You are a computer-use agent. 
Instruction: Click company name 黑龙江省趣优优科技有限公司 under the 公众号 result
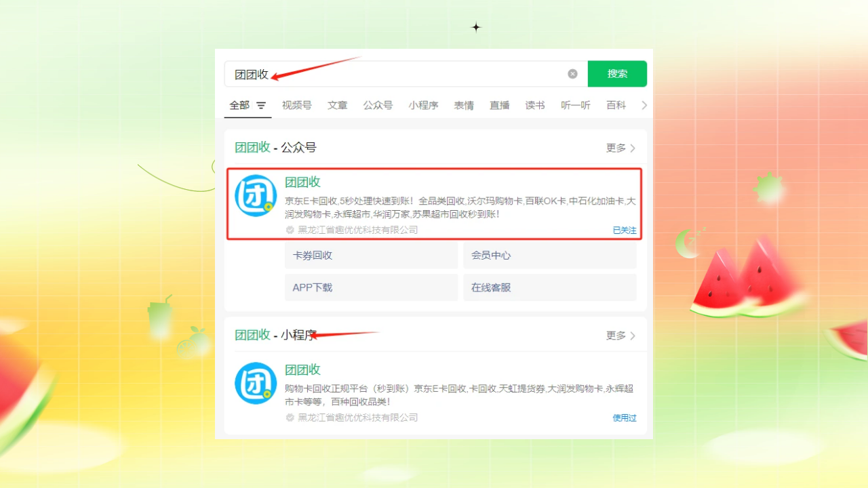click(x=358, y=230)
